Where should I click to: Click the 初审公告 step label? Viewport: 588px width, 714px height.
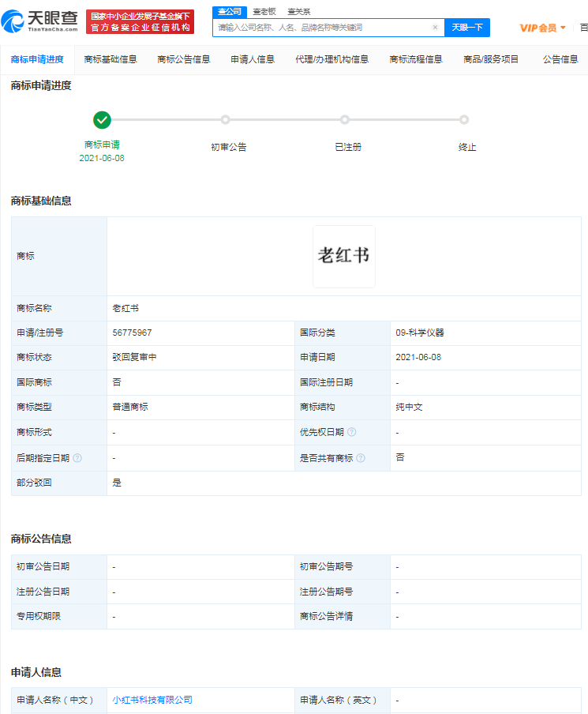tap(228, 147)
